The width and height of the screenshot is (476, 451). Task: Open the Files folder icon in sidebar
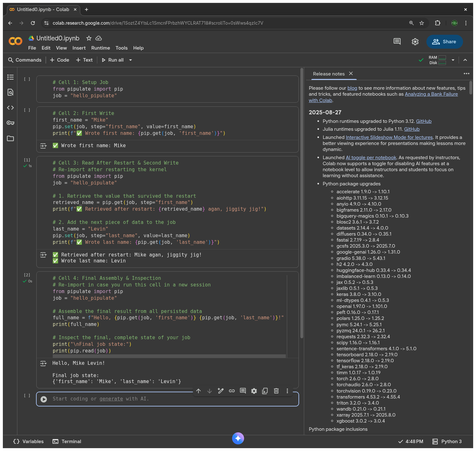point(10,138)
